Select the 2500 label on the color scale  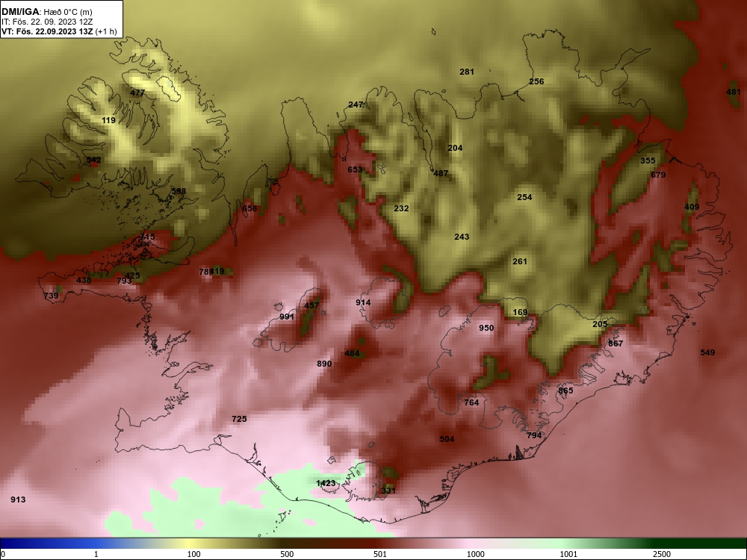click(662, 554)
